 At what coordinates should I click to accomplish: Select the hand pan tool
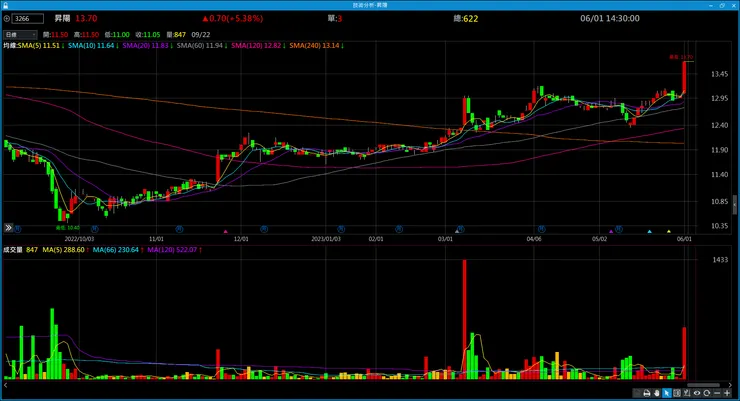pyautogui.click(x=656, y=393)
